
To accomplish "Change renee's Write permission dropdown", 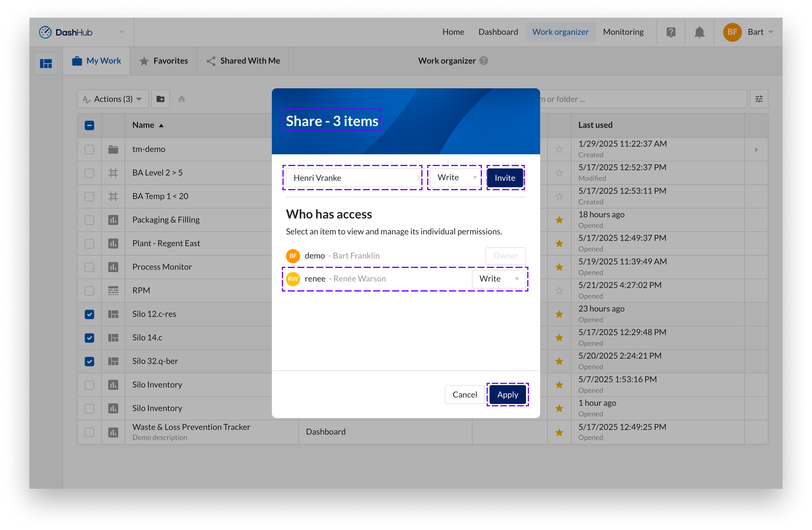I will pos(498,279).
